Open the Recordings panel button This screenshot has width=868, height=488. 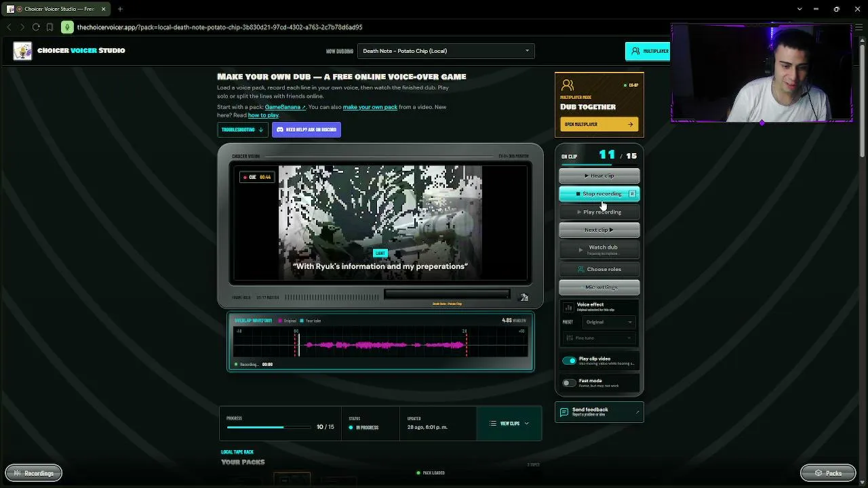(x=33, y=473)
